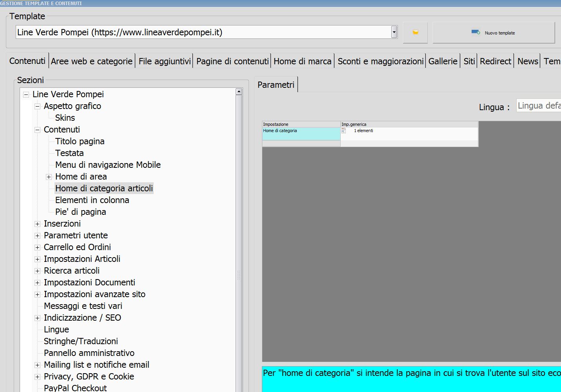Click the document icon beside 1 elementi
This screenshot has height=392, width=561.
click(x=344, y=131)
